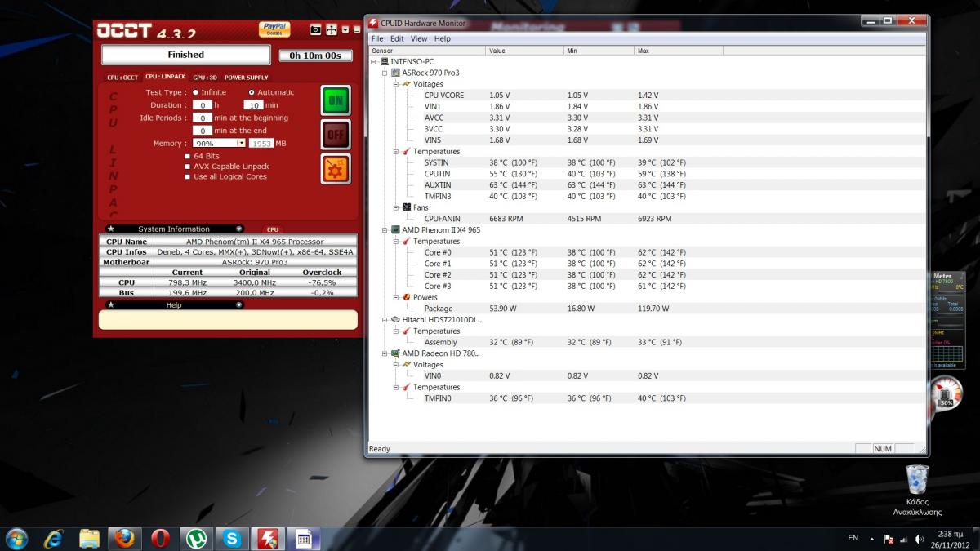Open Skype from the taskbar
Image resolution: width=980 pixels, height=551 pixels.
coord(232,538)
